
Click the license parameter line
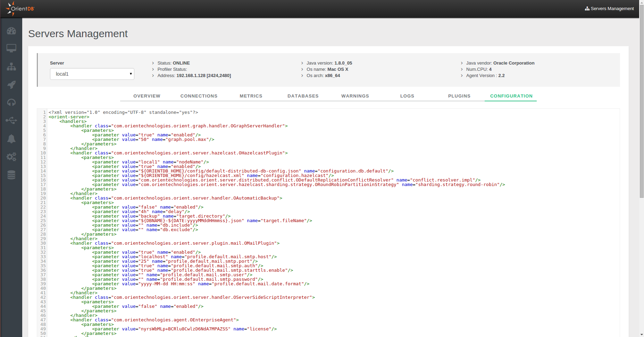[x=184, y=329]
